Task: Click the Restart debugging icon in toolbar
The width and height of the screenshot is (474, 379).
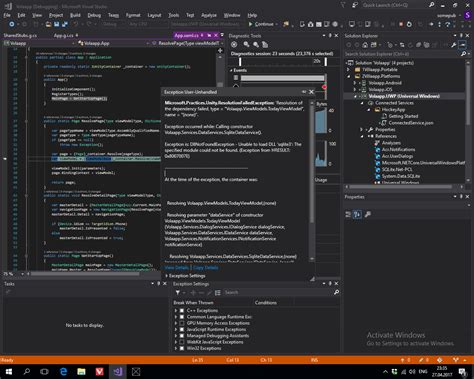Action: (x=409, y=24)
